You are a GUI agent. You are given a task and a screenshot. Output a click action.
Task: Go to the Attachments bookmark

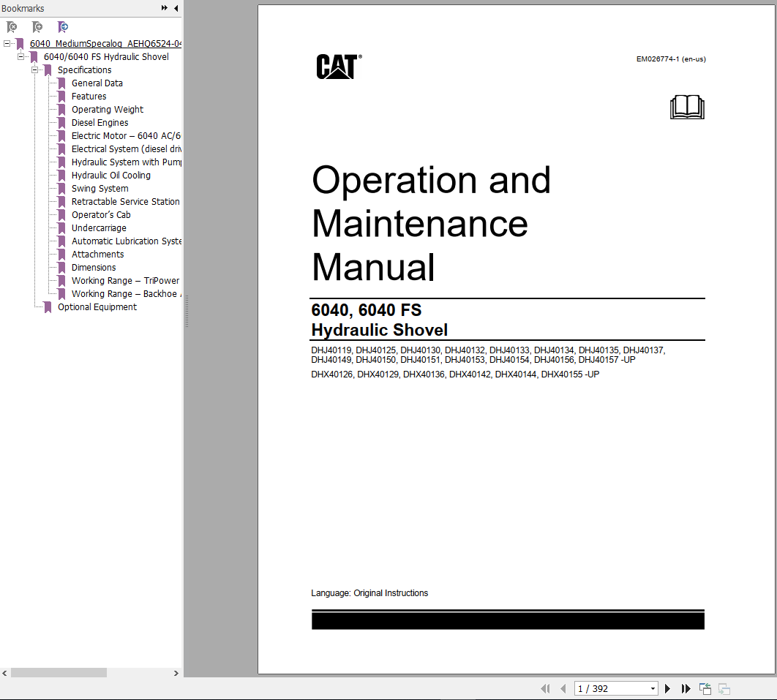click(97, 254)
